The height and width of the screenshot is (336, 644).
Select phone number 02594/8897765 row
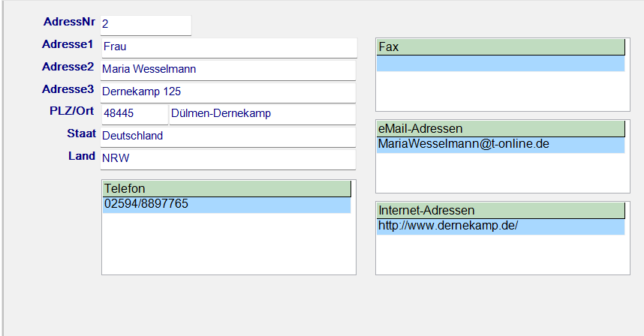click(x=227, y=204)
